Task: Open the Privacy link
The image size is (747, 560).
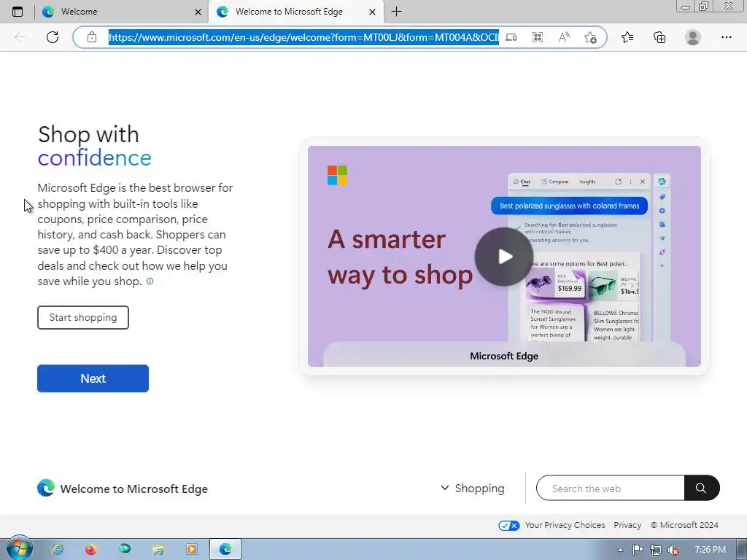Action: 627,525
